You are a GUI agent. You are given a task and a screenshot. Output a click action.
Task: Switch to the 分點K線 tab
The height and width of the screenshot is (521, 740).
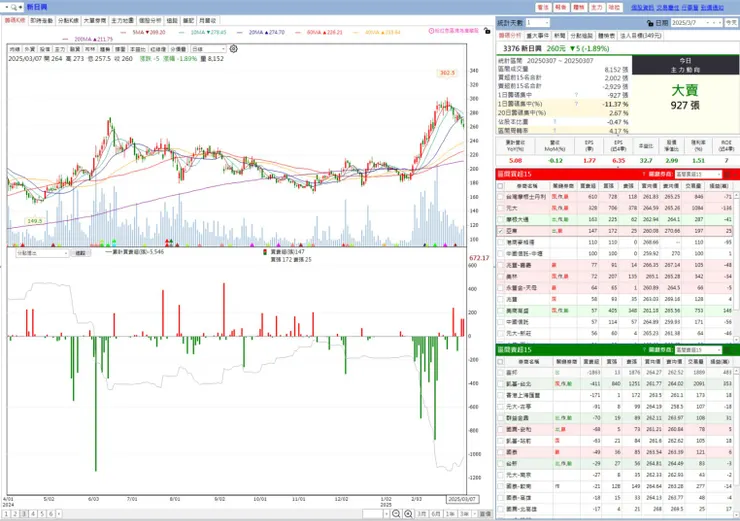[68, 21]
